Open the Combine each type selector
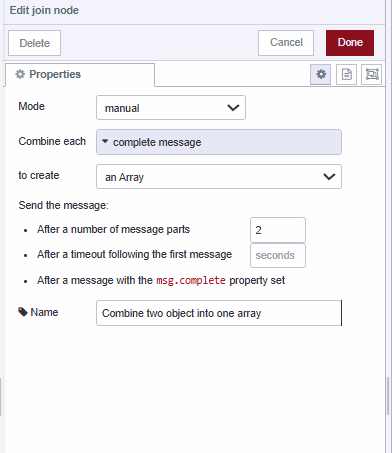The height and width of the screenshot is (453, 392). click(219, 142)
